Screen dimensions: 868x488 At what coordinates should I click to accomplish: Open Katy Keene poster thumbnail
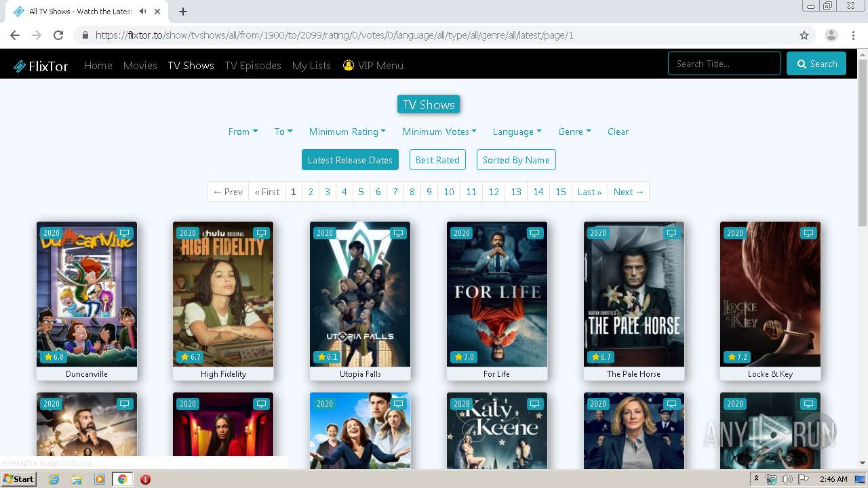tap(497, 430)
